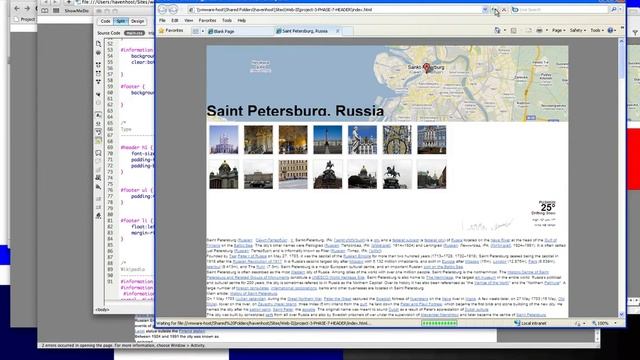640x360 pixels.
Task: Close the Saint Petersburg, Russia tab
Action: [338, 31]
